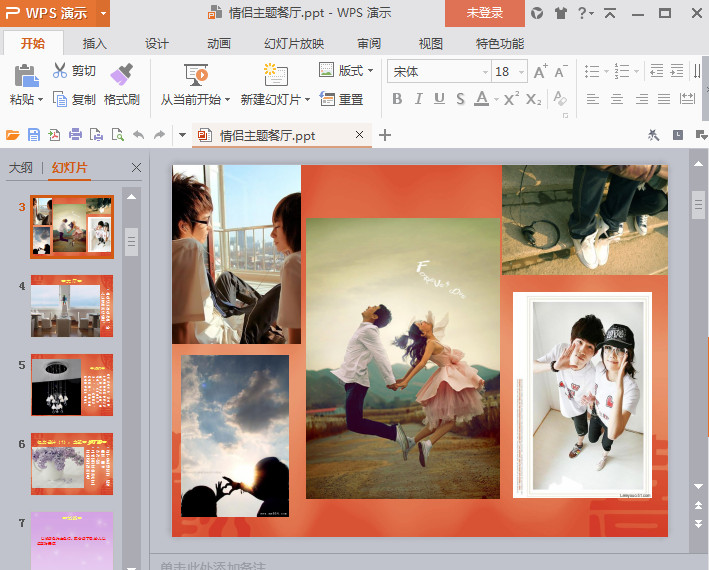Export to PDF icon
709x570 pixels.
pyautogui.click(x=54, y=135)
